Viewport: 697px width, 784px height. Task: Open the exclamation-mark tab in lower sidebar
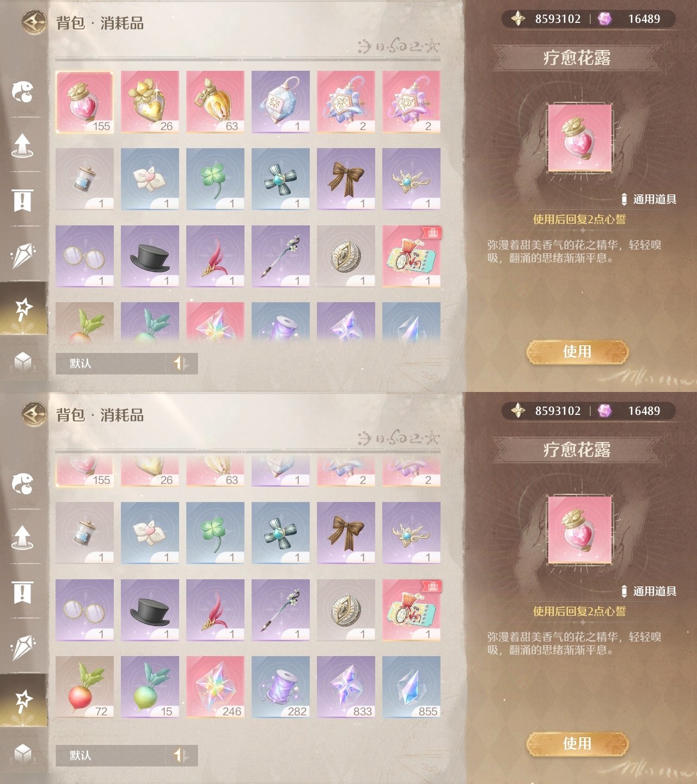click(23, 592)
